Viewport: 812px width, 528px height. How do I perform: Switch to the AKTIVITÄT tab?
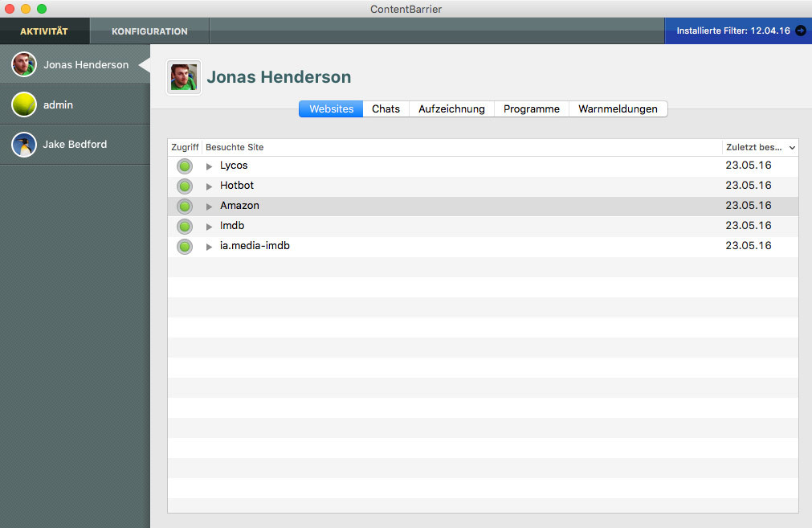coord(44,31)
